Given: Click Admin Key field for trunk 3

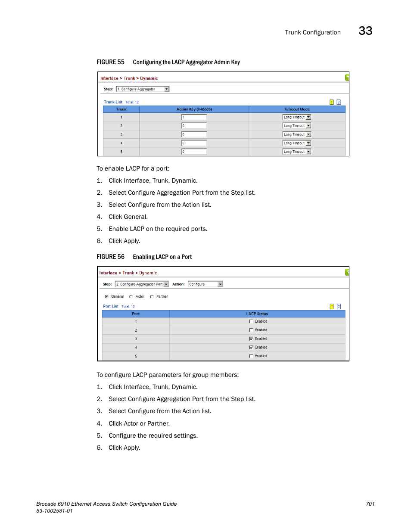Looking at the screenshot, I should pos(194,134).
